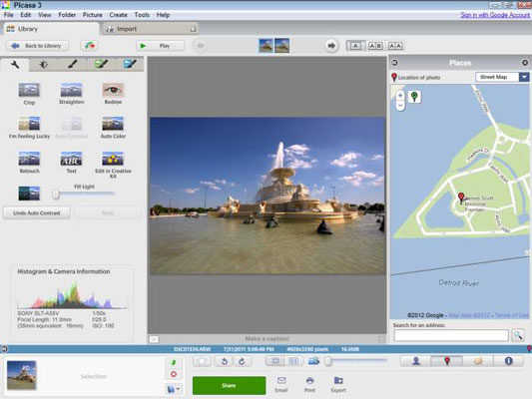The width and height of the screenshot is (532, 399).
Task: Click Back to Library button
Action: point(37,46)
